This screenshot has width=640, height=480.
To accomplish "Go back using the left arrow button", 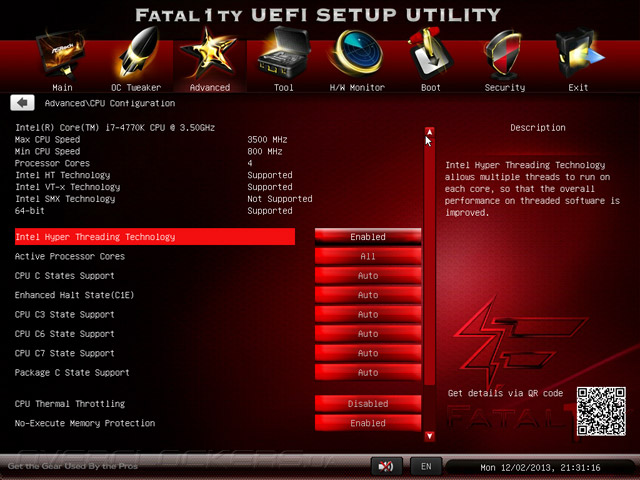I will tap(22, 103).
